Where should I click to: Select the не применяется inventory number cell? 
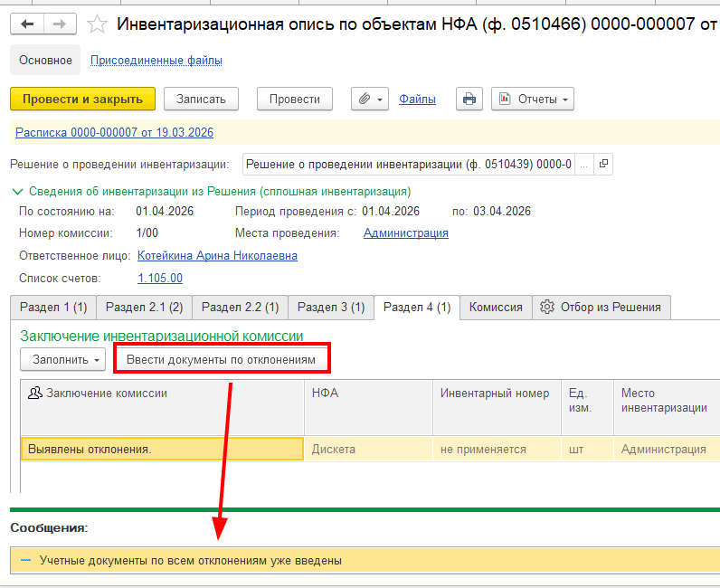click(497, 449)
